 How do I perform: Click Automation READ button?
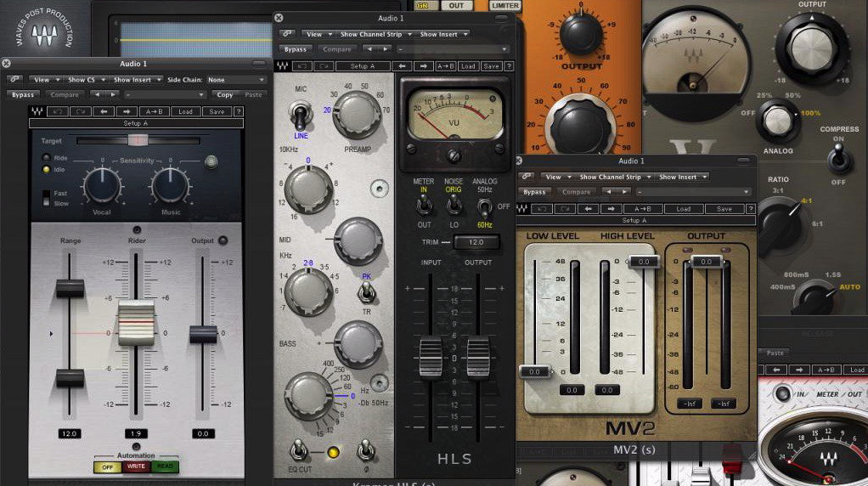coord(165,466)
